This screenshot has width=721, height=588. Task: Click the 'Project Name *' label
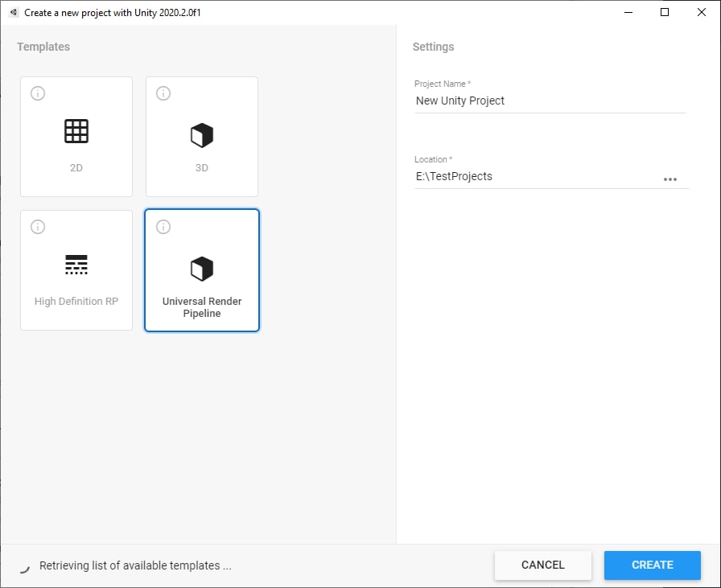(443, 84)
